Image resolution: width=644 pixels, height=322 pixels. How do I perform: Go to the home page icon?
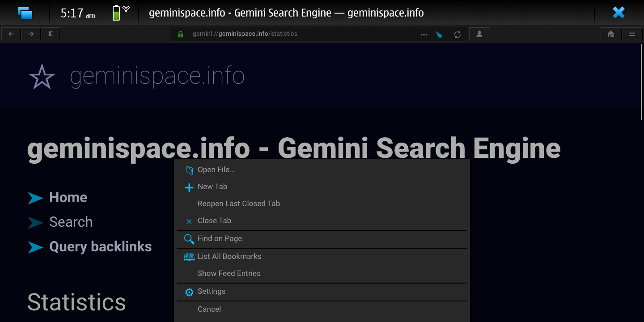click(x=610, y=34)
